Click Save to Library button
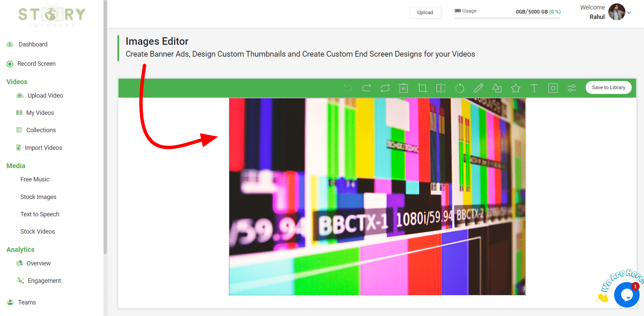 pyautogui.click(x=608, y=87)
